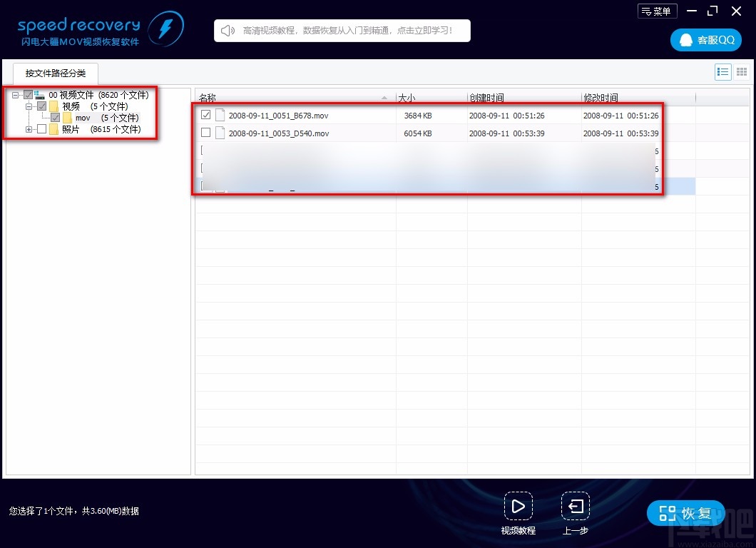Open the video tutorial announcement banner
This screenshot has height=548, width=756.
pyautogui.click(x=342, y=31)
